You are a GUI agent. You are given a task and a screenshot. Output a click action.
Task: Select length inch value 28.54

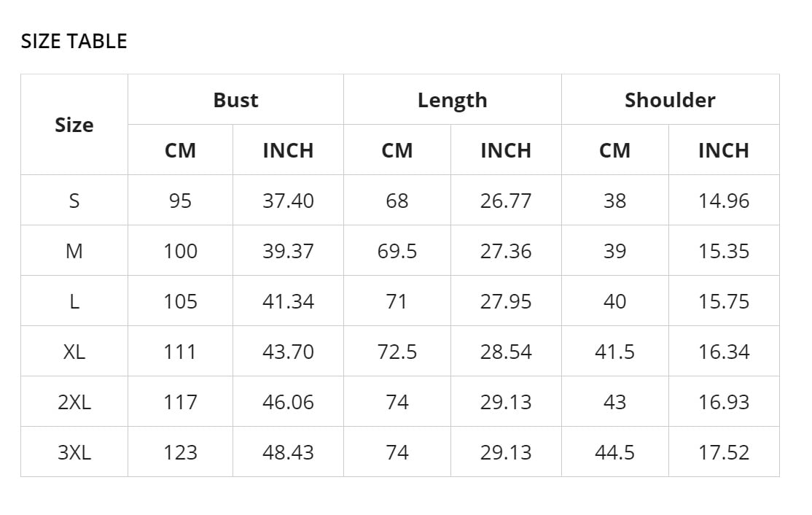pyautogui.click(x=506, y=351)
